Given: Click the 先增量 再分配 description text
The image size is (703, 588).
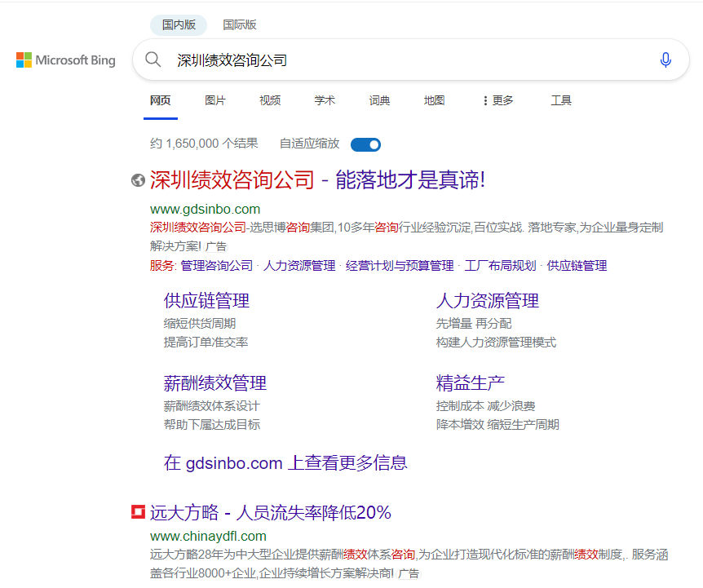Looking at the screenshot, I should coord(474,323).
